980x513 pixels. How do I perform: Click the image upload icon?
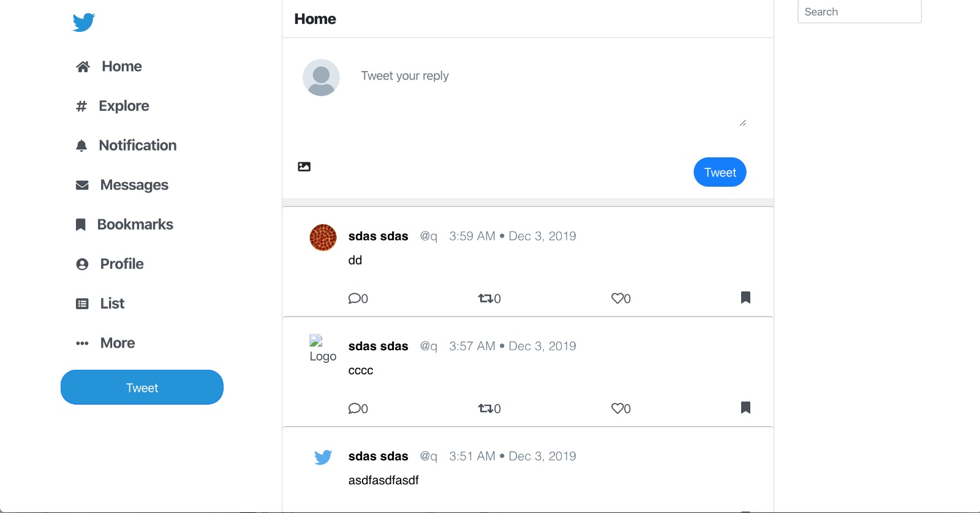[x=304, y=167]
